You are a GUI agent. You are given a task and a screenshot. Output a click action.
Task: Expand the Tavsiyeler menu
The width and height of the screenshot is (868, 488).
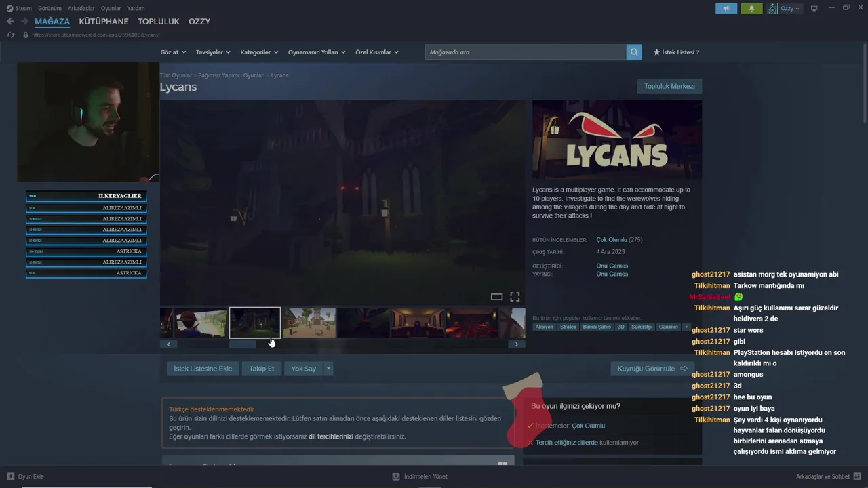tap(213, 52)
